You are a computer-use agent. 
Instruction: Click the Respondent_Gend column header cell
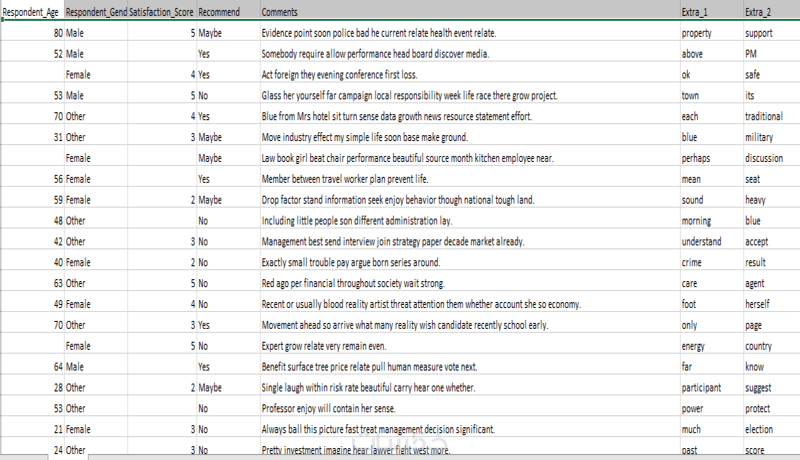tap(97, 12)
